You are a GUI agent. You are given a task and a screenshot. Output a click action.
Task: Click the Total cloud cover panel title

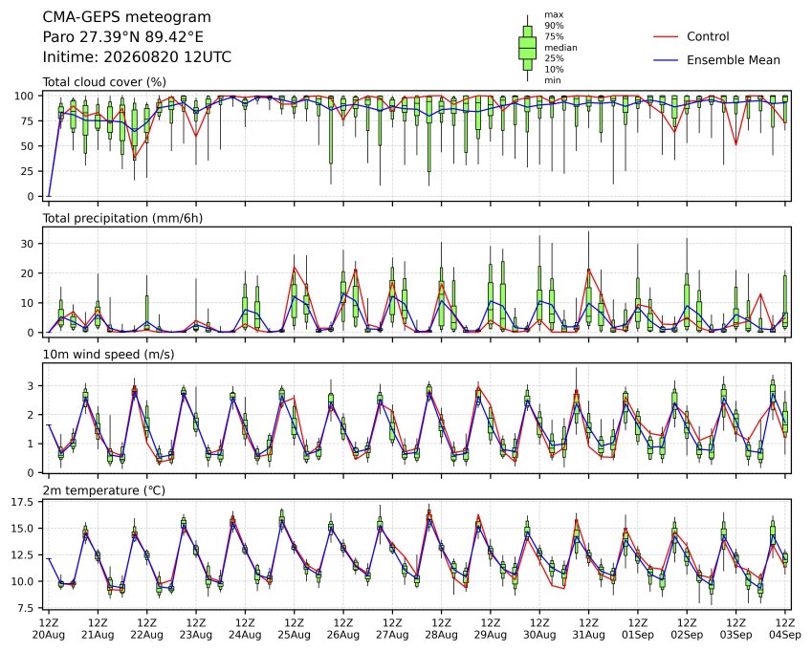[104, 82]
